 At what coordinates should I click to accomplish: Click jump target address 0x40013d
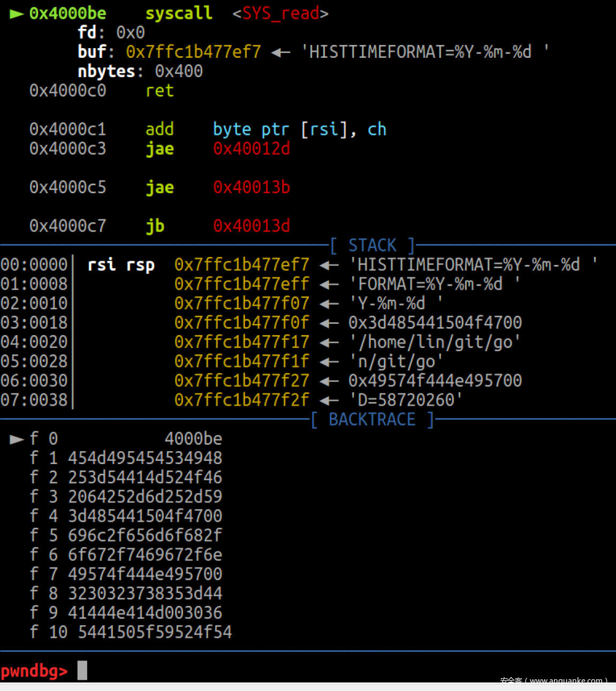pos(252,226)
